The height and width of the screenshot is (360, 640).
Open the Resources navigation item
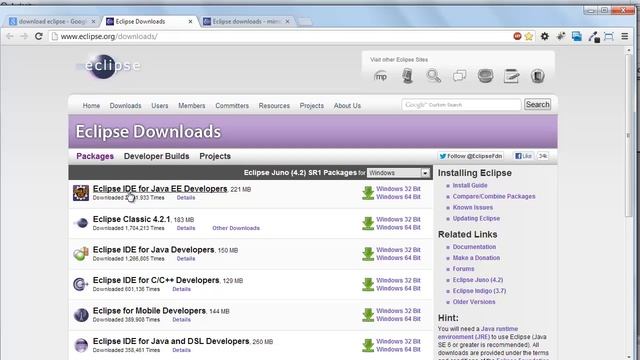coord(274,106)
